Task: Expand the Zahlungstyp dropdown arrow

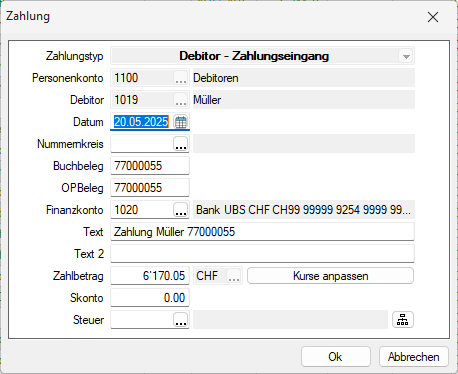Action: [406, 56]
